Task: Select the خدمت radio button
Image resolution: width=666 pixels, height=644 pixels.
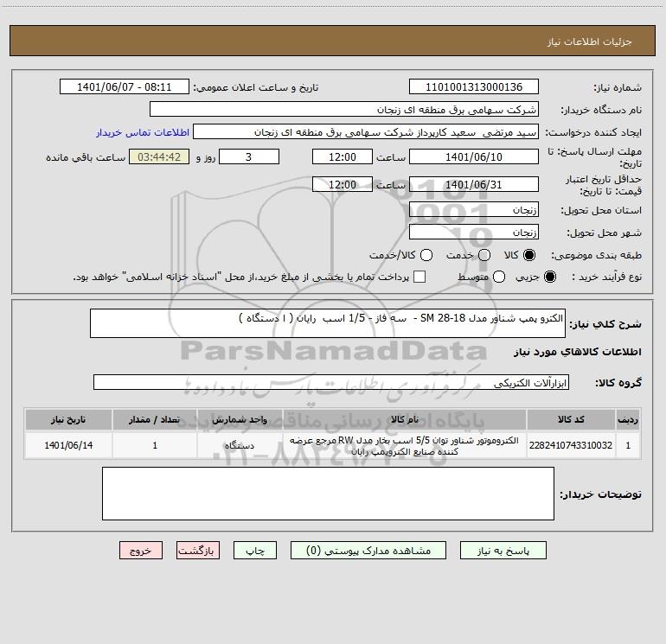Action: tap(484, 255)
